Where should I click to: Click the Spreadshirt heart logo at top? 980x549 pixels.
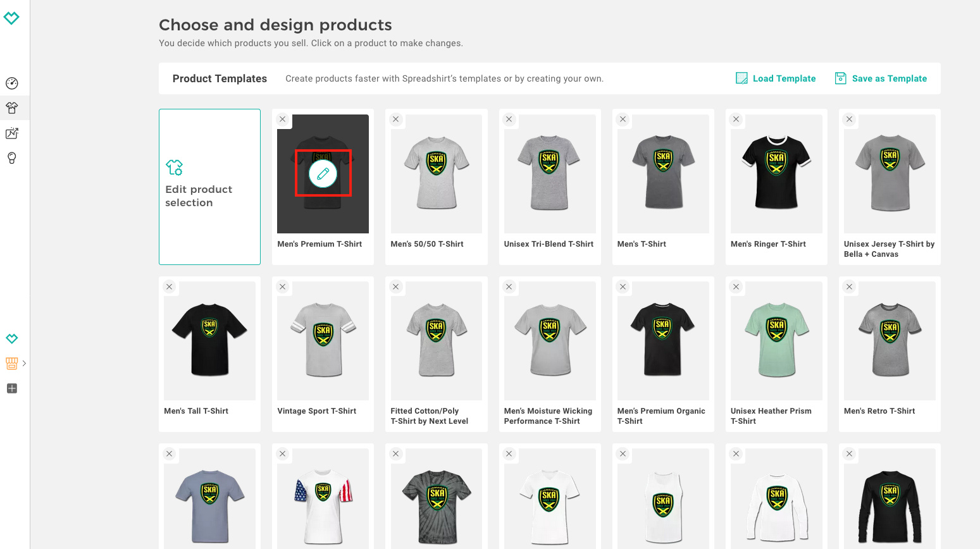click(x=11, y=18)
